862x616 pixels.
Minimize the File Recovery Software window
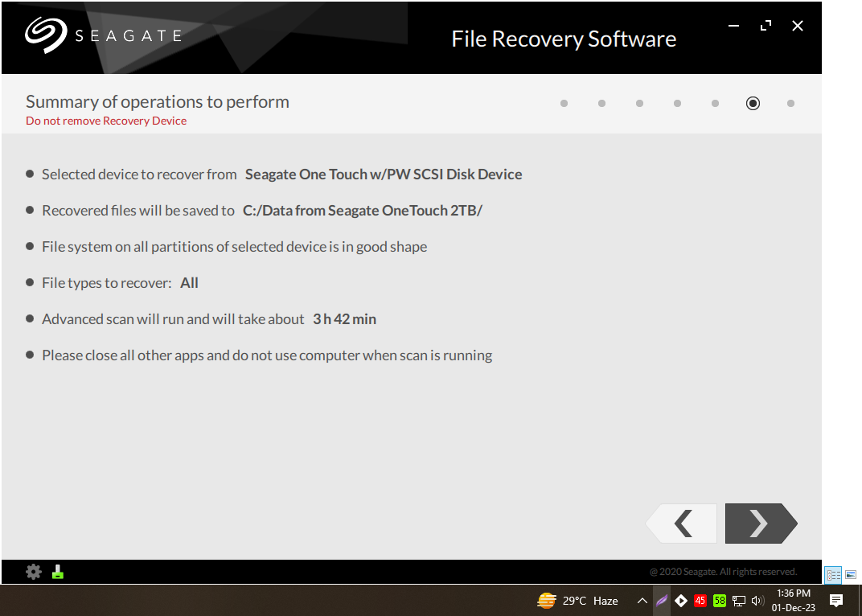[x=733, y=26]
